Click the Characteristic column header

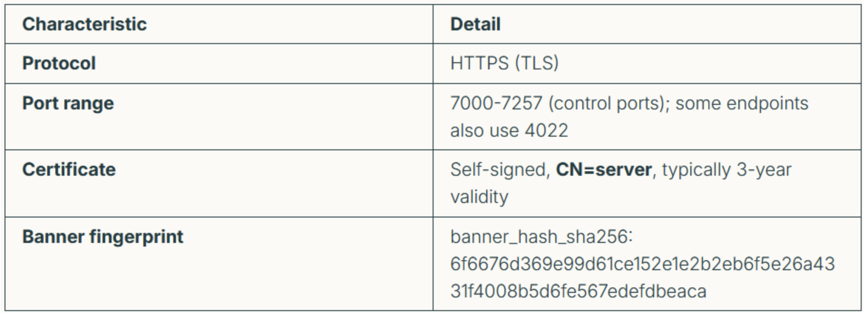click(84, 24)
